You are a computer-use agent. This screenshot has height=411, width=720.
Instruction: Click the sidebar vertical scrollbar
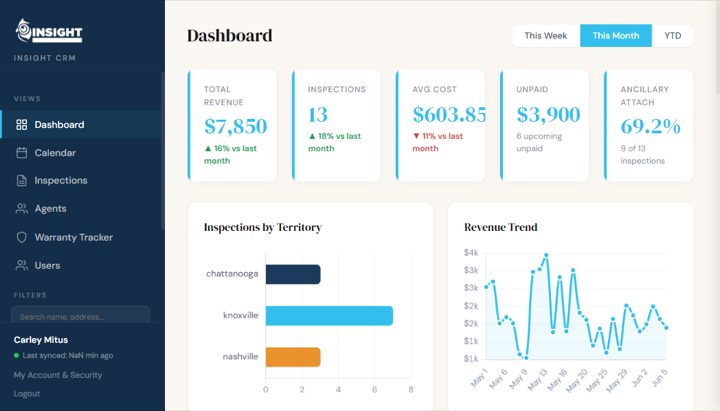pos(163,151)
